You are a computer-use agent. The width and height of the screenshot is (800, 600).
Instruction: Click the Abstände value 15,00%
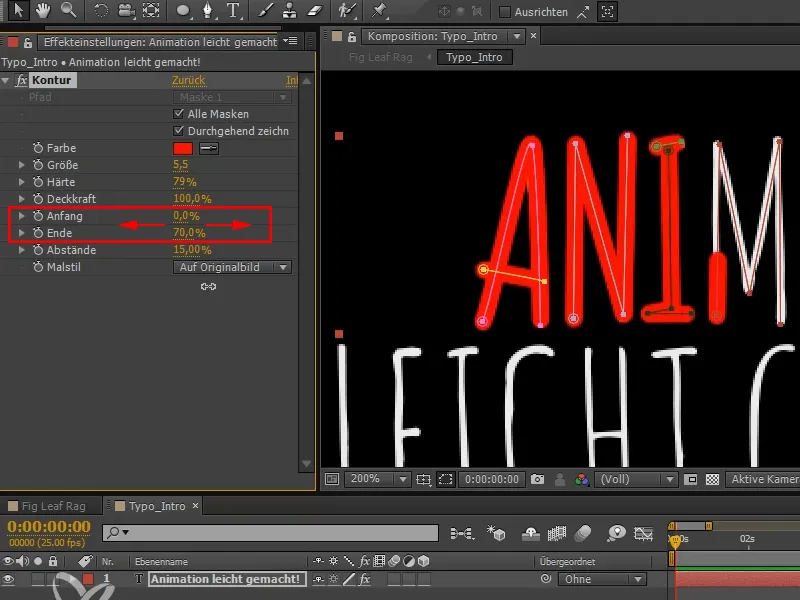192,250
